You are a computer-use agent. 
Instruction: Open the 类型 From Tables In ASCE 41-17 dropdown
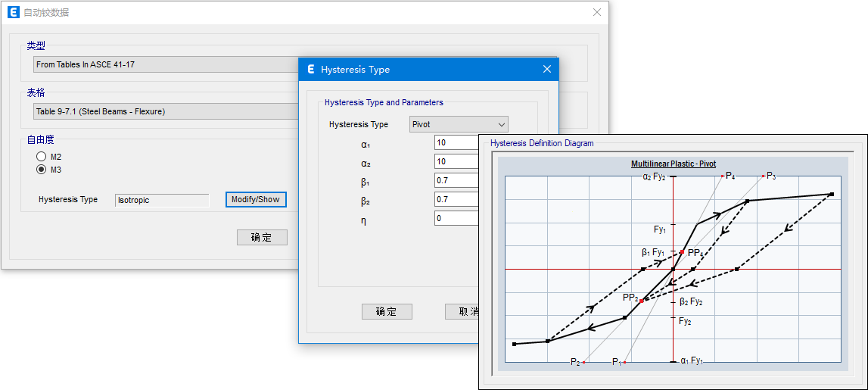coord(166,64)
